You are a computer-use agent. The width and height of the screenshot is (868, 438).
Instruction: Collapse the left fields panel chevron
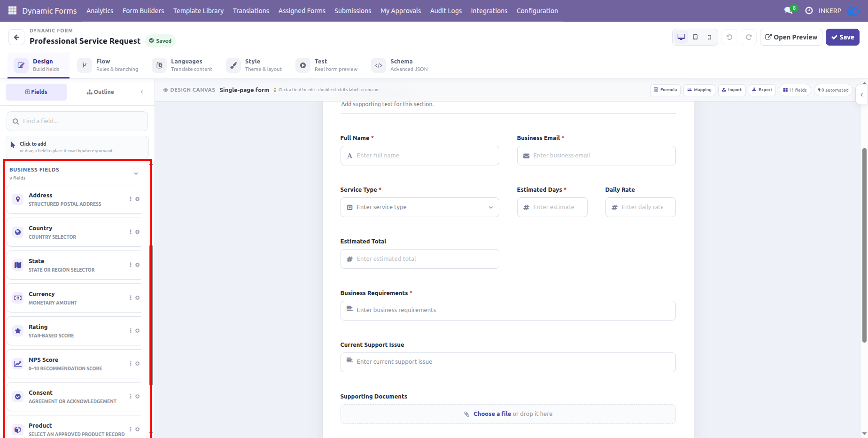click(x=142, y=92)
